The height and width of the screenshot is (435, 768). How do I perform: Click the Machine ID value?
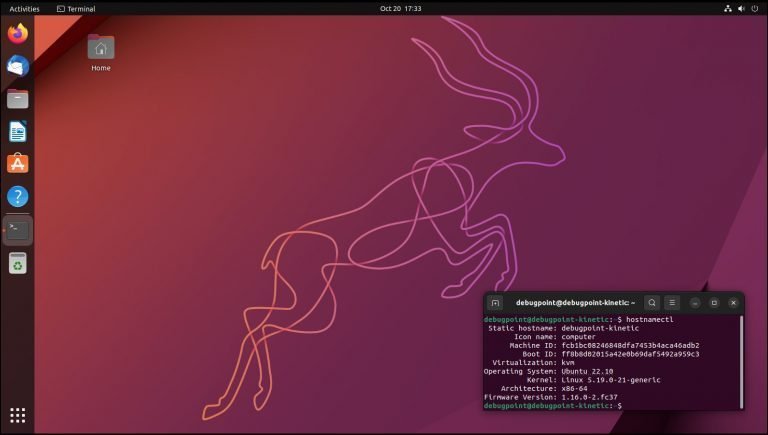pos(630,345)
